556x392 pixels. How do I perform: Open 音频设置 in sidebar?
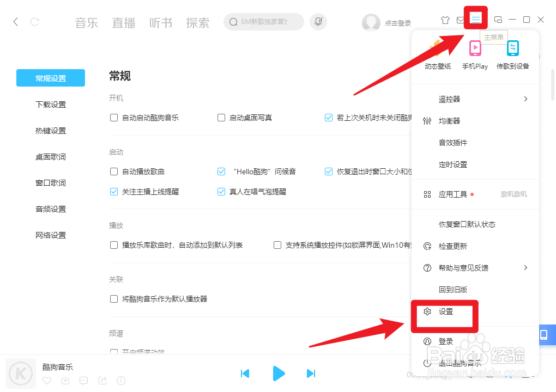point(51,209)
